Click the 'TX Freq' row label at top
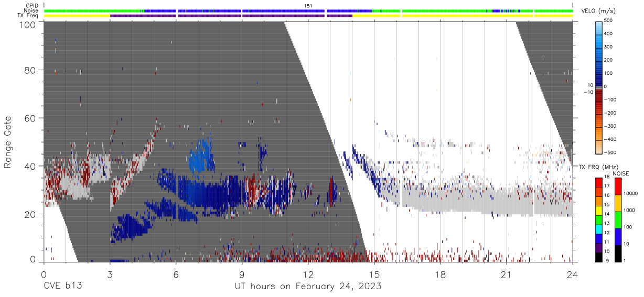This screenshot has width=644, height=297. (28, 15)
